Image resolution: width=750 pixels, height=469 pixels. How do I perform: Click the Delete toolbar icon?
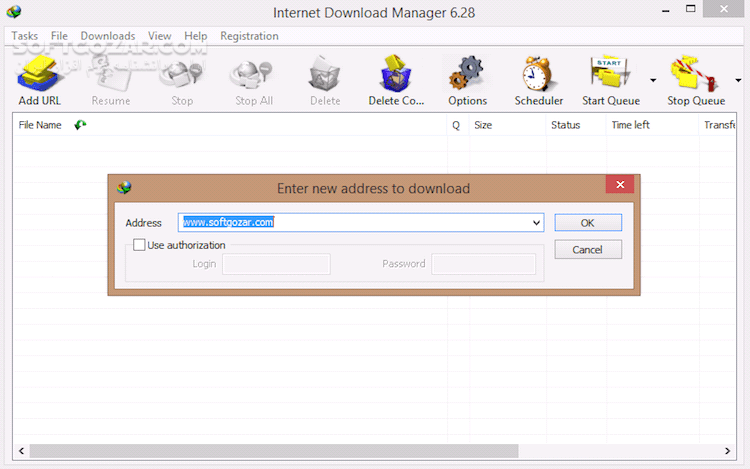pos(325,74)
